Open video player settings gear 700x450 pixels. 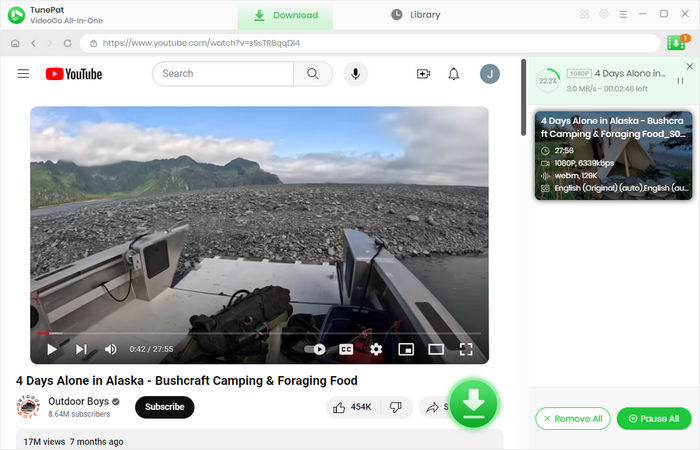(x=376, y=349)
